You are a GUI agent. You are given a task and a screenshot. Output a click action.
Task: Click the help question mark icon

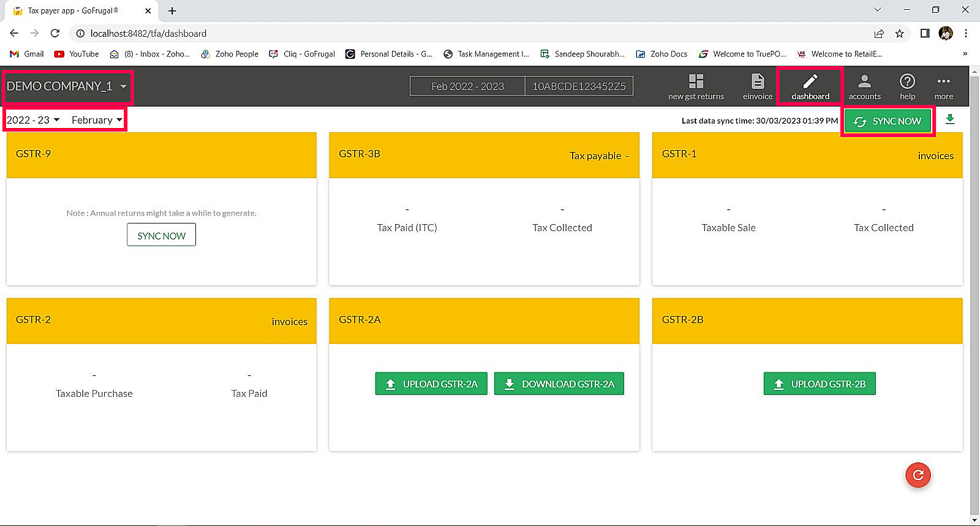click(x=907, y=81)
